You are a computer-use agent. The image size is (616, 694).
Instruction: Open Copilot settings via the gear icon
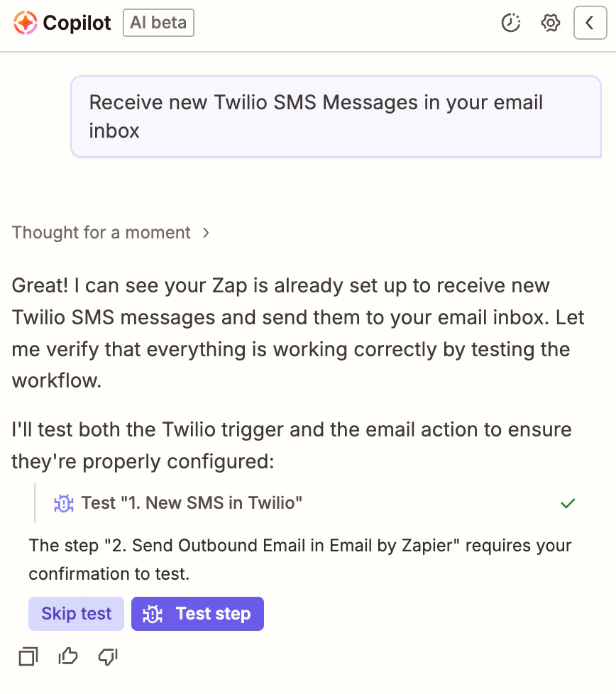click(550, 23)
